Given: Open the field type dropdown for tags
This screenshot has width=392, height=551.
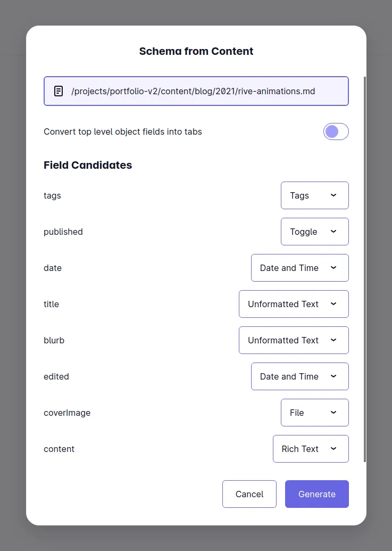Looking at the screenshot, I should pyautogui.click(x=314, y=195).
